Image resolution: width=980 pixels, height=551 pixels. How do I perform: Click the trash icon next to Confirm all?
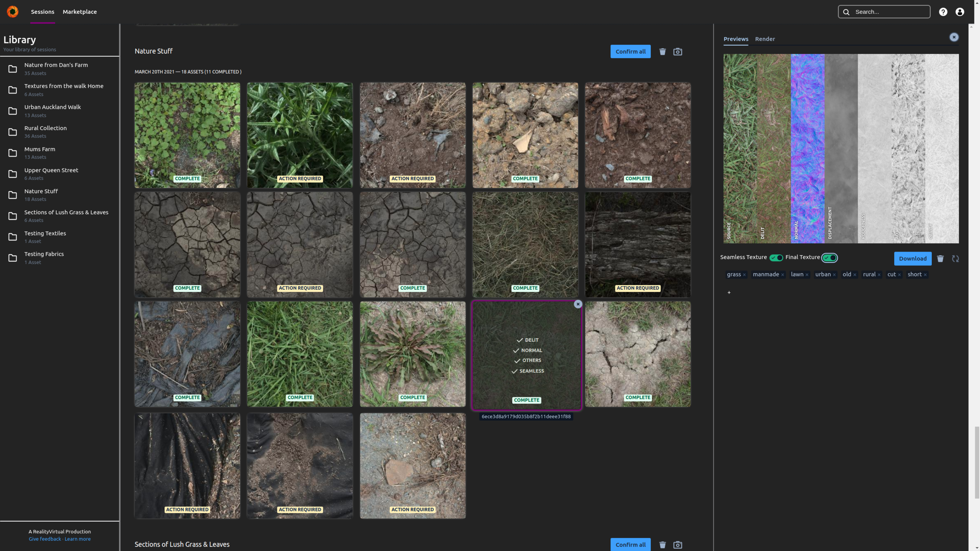pos(662,51)
